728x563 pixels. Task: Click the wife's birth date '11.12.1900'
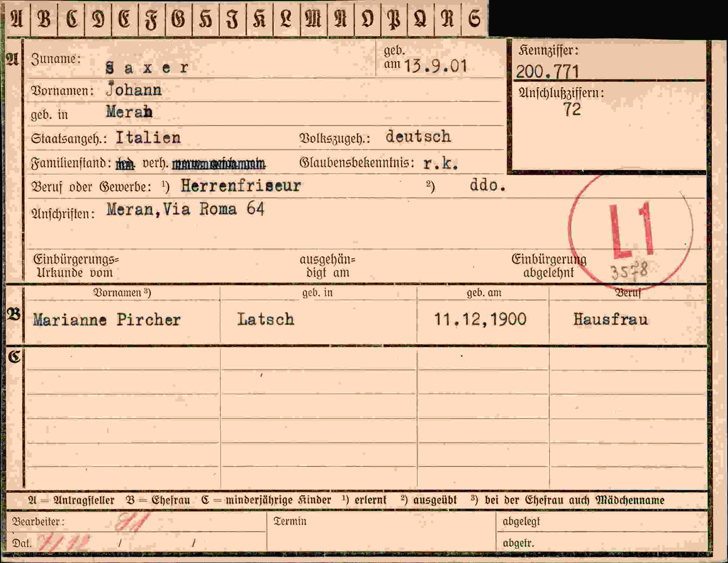point(480,319)
